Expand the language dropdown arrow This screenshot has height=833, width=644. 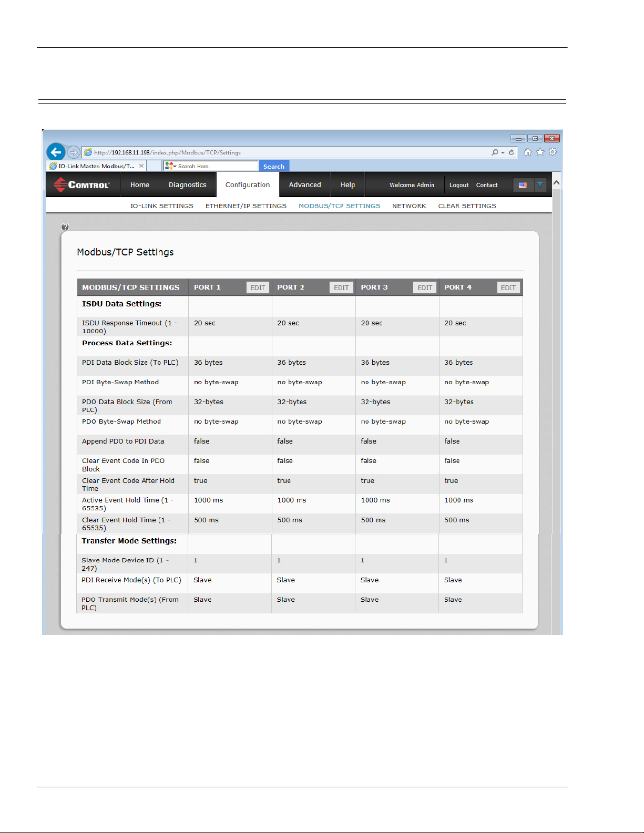point(540,185)
